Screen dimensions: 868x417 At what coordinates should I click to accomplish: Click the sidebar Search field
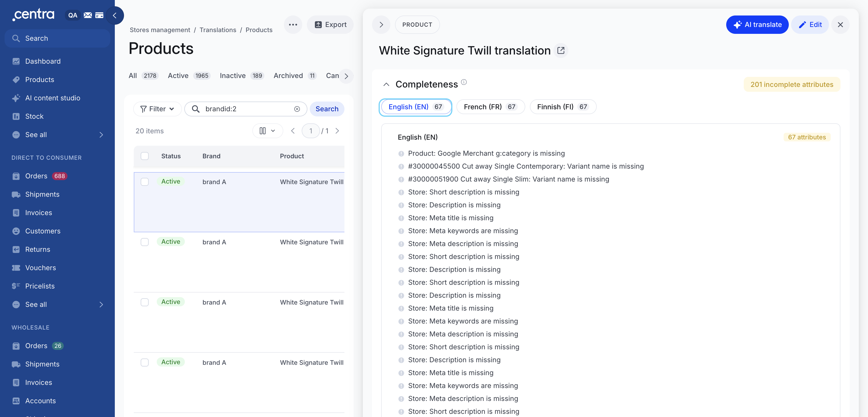(x=57, y=38)
